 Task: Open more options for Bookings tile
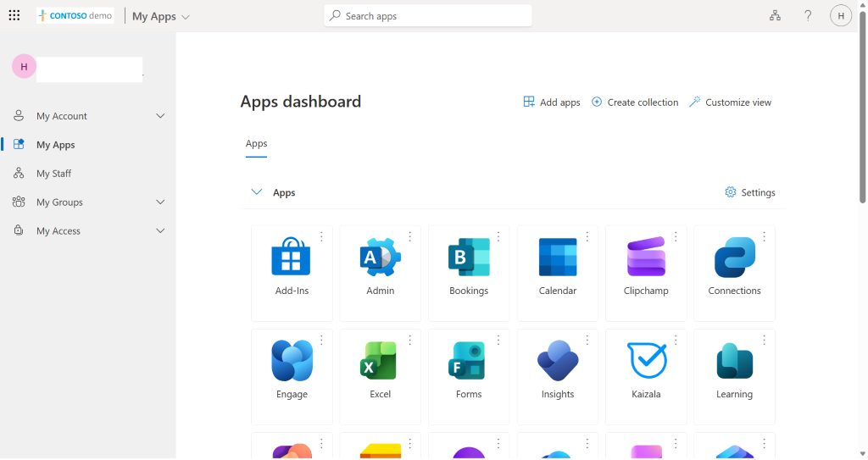[498, 236]
